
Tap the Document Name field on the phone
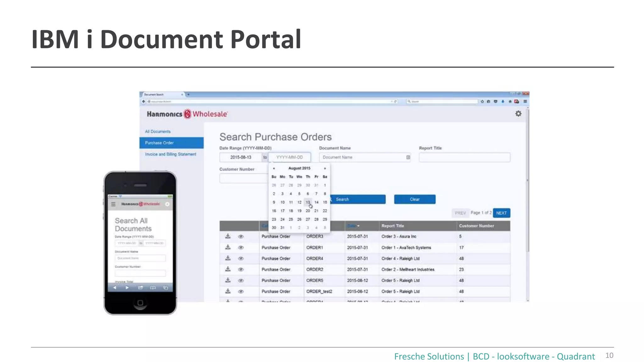tap(140, 258)
